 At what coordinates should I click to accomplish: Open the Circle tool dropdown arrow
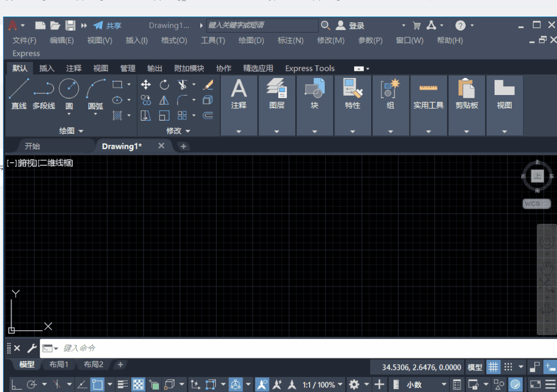point(69,114)
